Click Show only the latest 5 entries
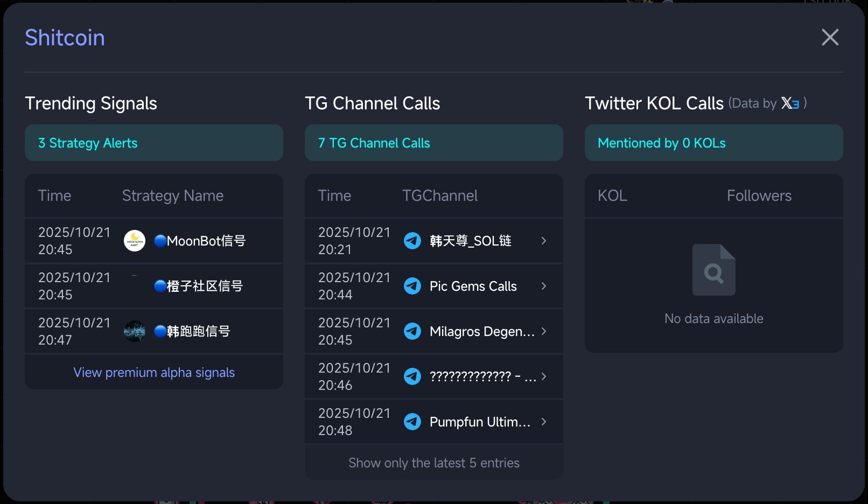This screenshot has width=868, height=504. [x=433, y=463]
